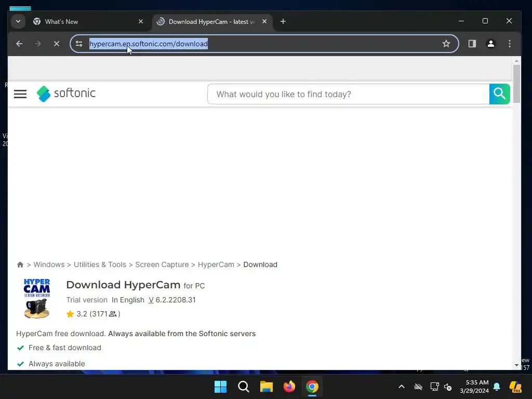The width and height of the screenshot is (532, 399).
Task: Open the clock and date panel
Action: point(474,387)
